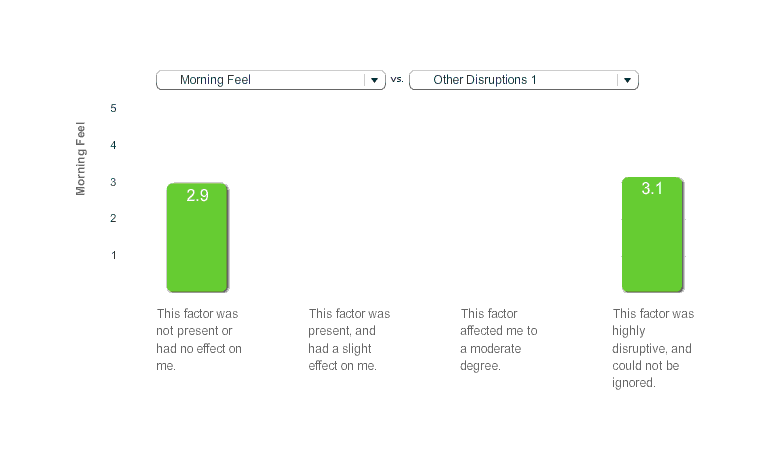766x459 pixels.
Task: Click the 'highly disruptive' category label
Action: [x=653, y=348]
